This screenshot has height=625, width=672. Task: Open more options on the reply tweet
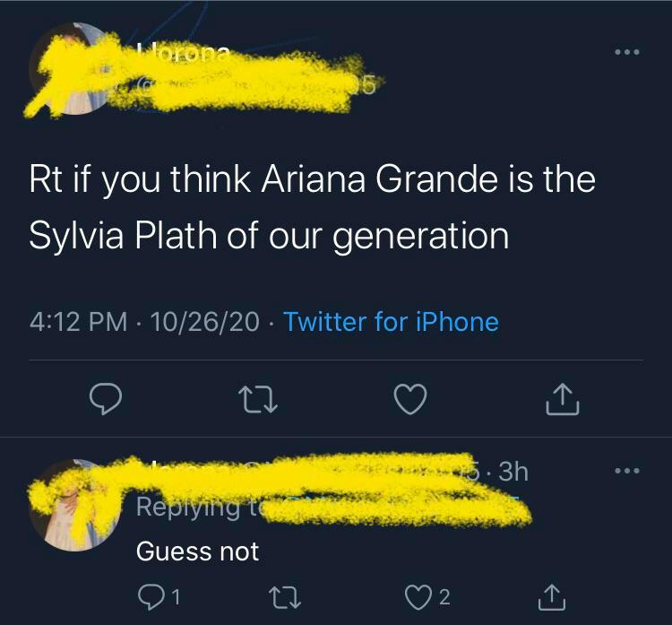click(627, 471)
